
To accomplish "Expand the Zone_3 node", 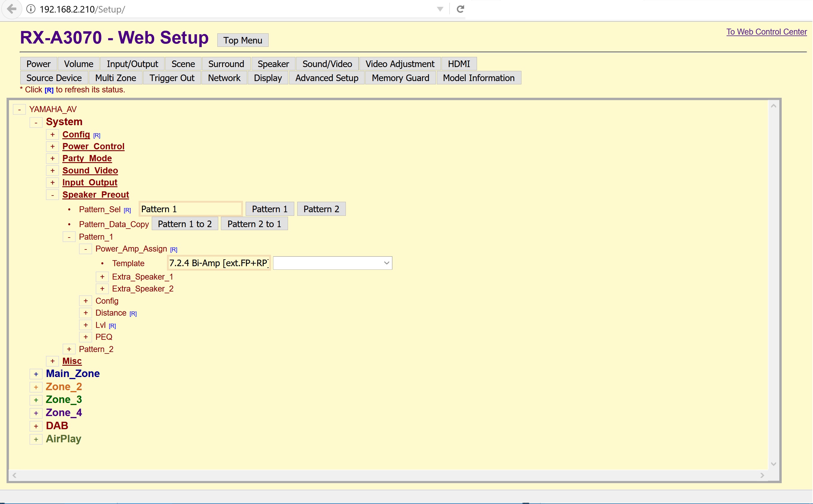I will point(36,400).
